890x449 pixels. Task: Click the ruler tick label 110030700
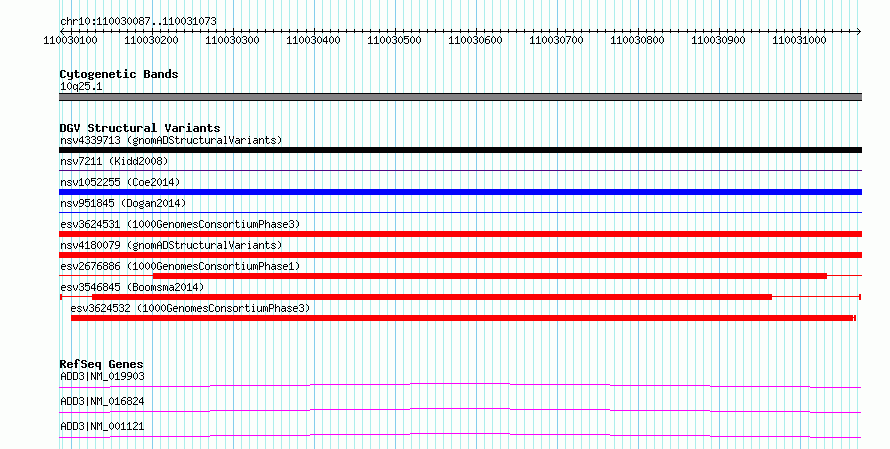(556, 40)
